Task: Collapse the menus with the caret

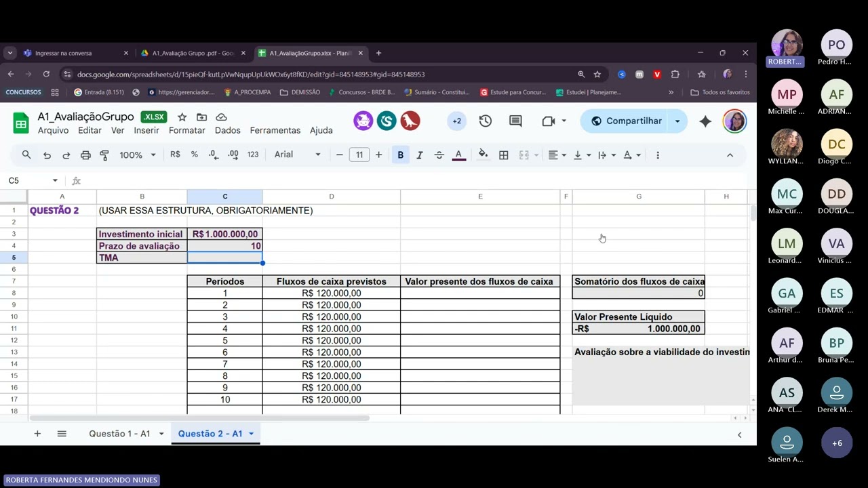Action: [x=730, y=155]
